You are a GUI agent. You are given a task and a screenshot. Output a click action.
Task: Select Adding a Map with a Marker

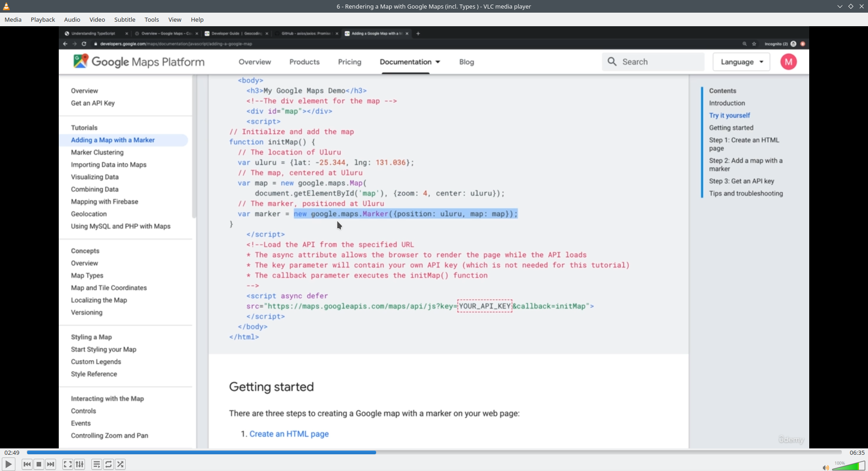pyautogui.click(x=113, y=140)
